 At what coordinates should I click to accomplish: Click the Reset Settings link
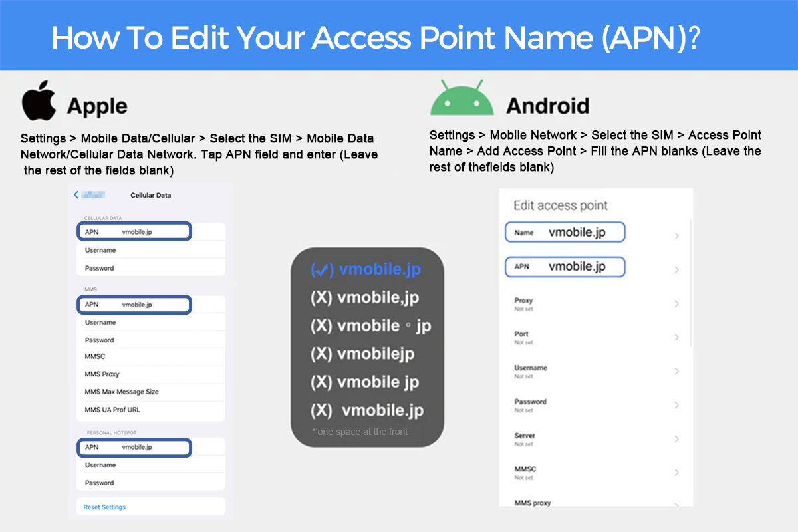(x=104, y=507)
